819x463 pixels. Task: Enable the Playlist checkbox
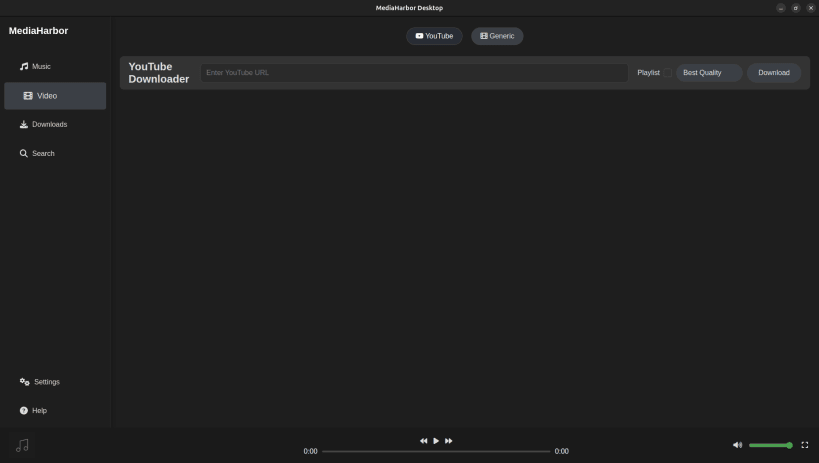click(668, 73)
